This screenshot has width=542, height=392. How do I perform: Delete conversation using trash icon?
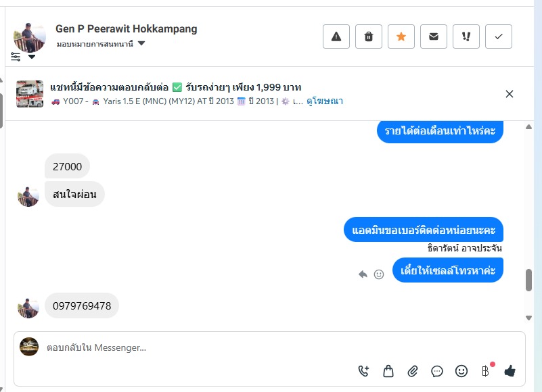369,36
